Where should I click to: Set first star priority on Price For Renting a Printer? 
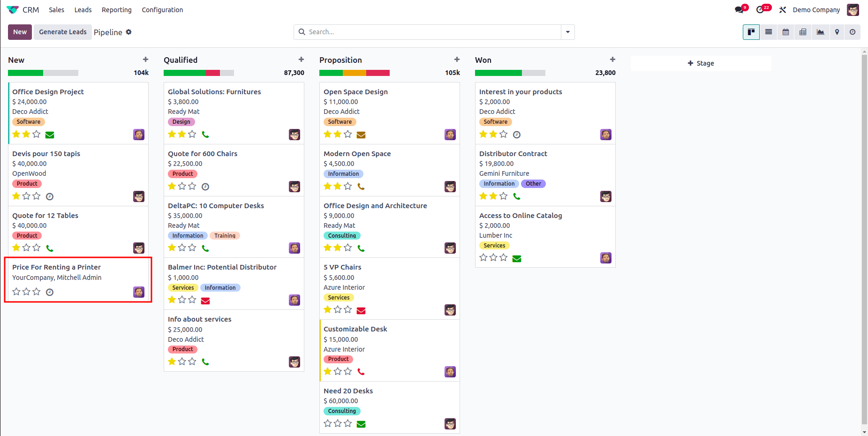click(16, 292)
